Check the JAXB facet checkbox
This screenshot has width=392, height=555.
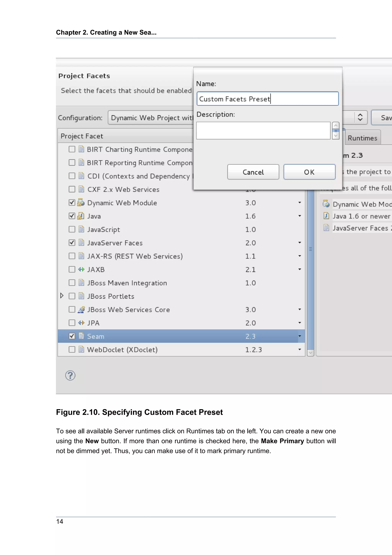tap(72, 269)
